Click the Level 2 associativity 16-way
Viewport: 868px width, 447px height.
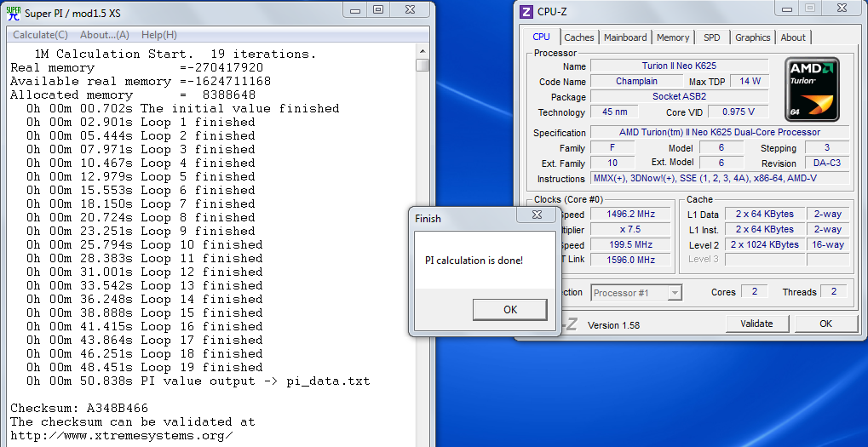coord(828,244)
